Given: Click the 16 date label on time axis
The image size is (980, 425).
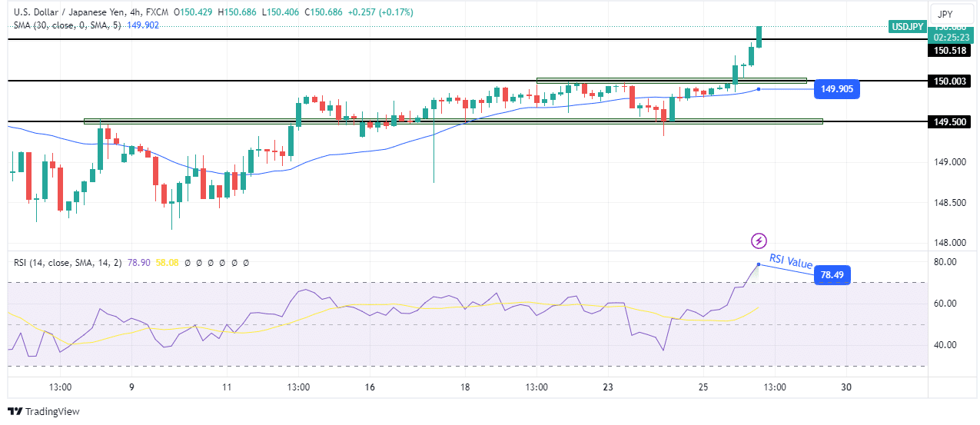Looking at the screenshot, I should (370, 387).
